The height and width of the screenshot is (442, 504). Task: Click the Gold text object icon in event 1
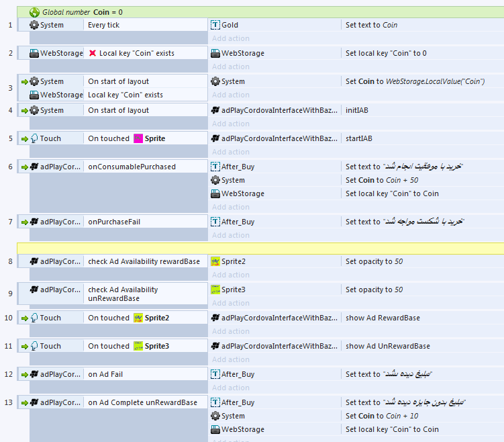(x=215, y=25)
